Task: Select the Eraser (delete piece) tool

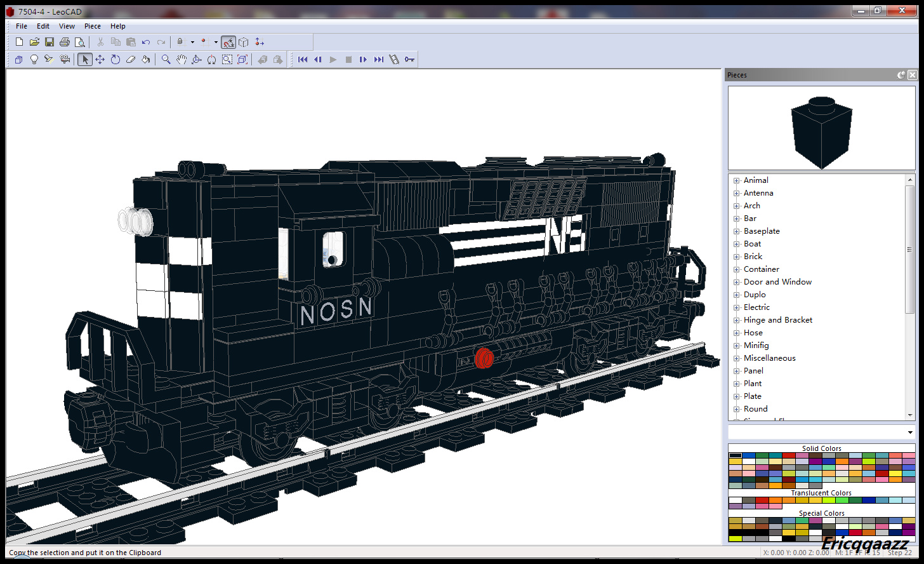Action: 130,59
